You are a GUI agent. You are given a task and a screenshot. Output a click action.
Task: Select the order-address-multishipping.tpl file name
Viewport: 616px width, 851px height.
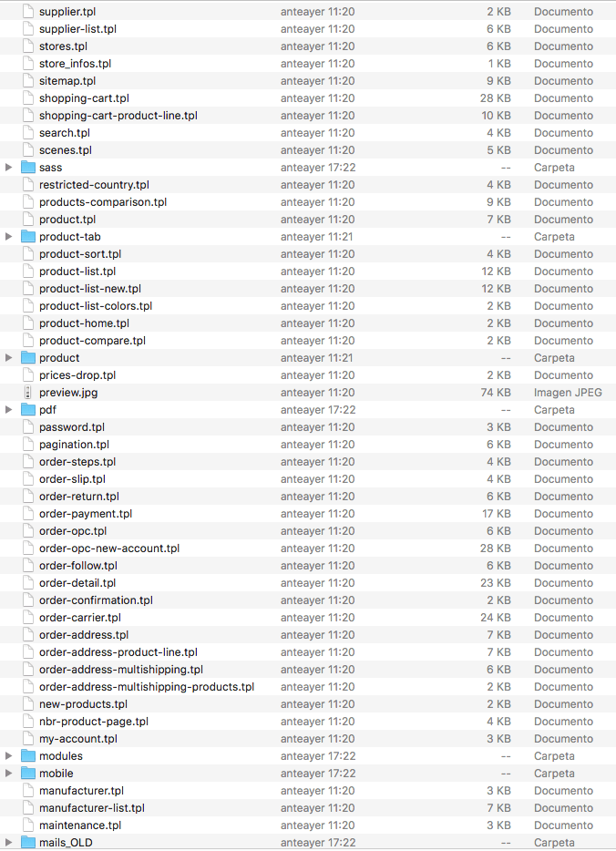pyautogui.click(x=121, y=670)
